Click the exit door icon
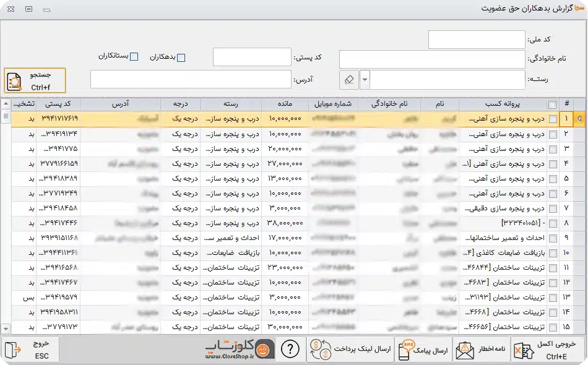Viewport: 588px width, 365px height. pos(13,350)
